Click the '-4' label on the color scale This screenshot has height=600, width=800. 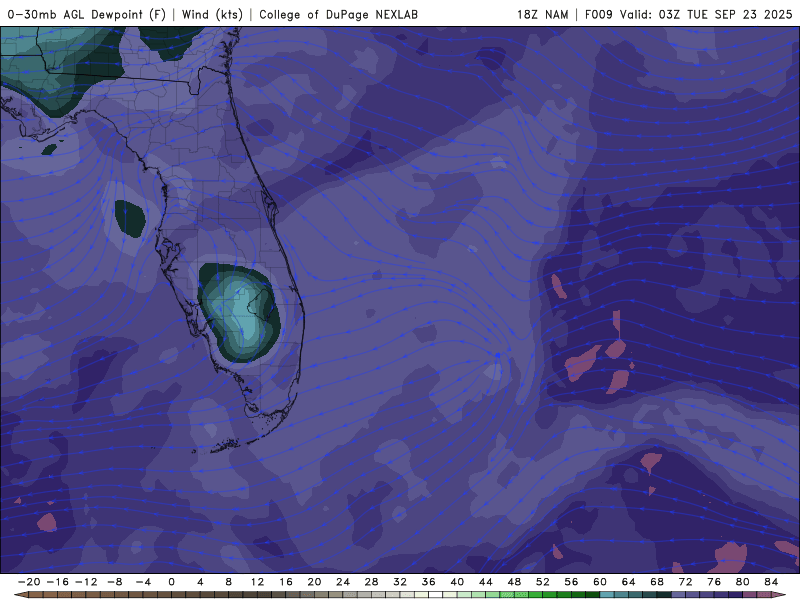pos(143,582)
